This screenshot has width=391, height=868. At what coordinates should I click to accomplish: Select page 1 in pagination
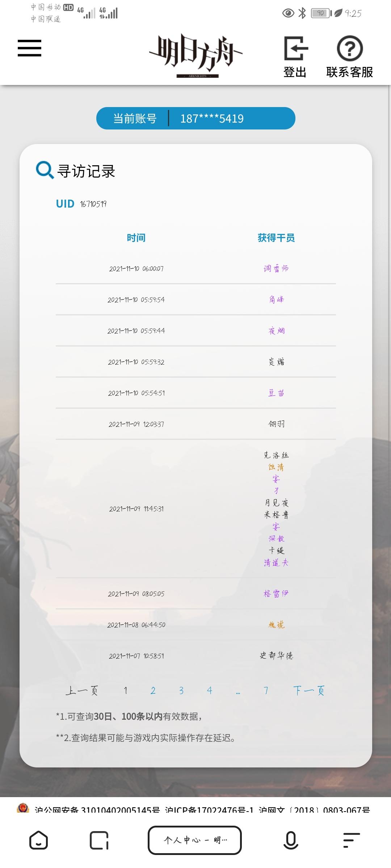126,691
